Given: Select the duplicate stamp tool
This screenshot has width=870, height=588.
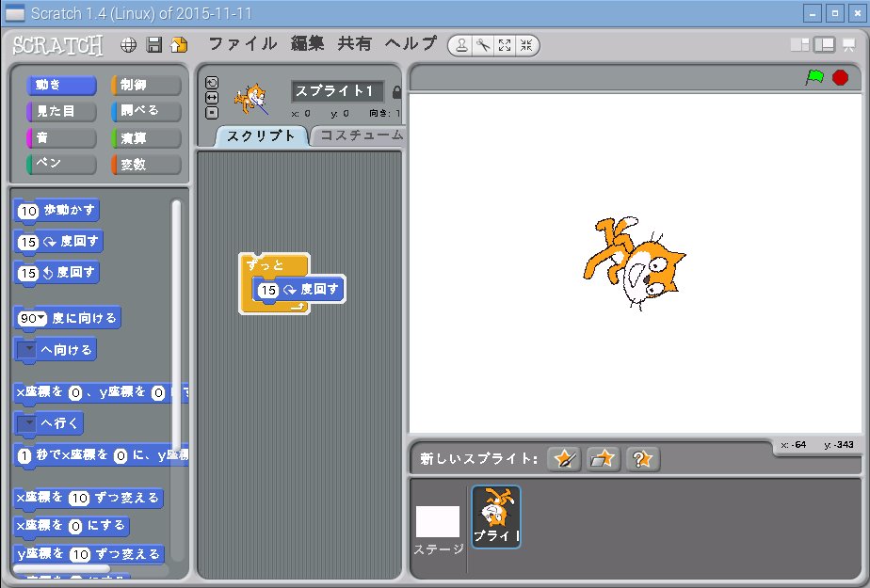Looking at the screenshot, I should coord(461,45).
